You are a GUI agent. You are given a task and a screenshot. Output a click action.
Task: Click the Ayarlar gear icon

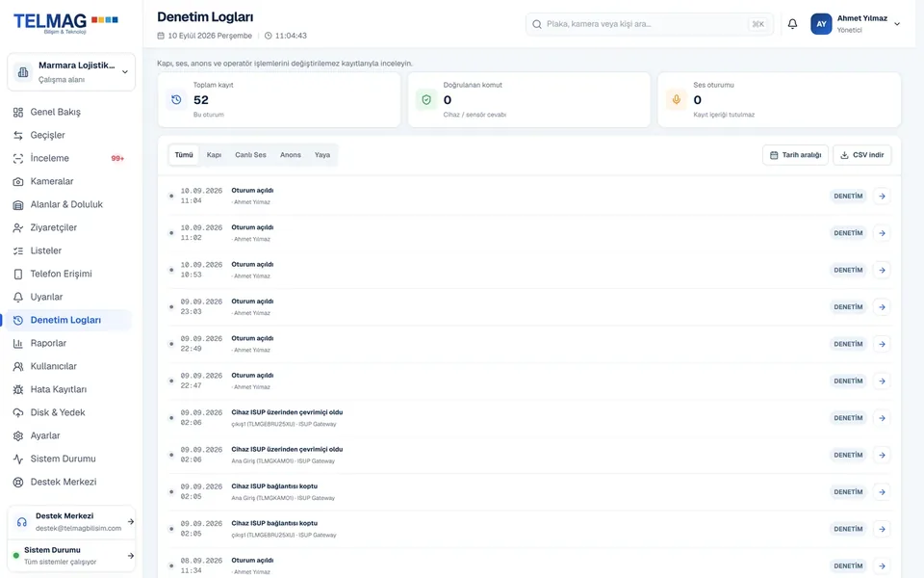click(18, 435)
